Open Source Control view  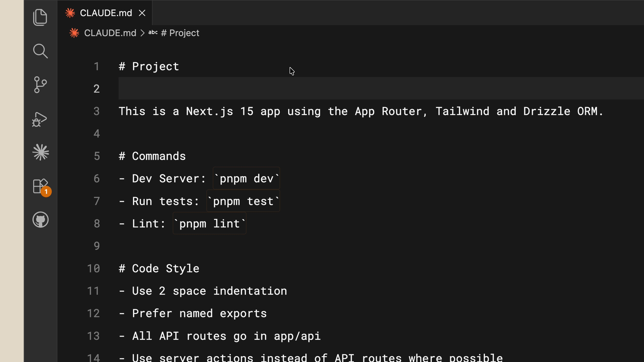(40, 85)
